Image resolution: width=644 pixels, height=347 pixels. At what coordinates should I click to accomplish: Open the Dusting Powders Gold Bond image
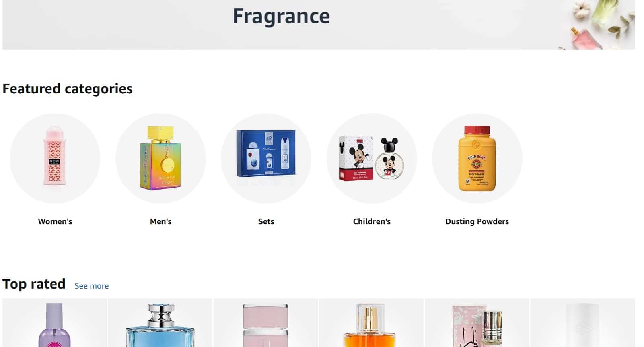[x=477, y=158]
